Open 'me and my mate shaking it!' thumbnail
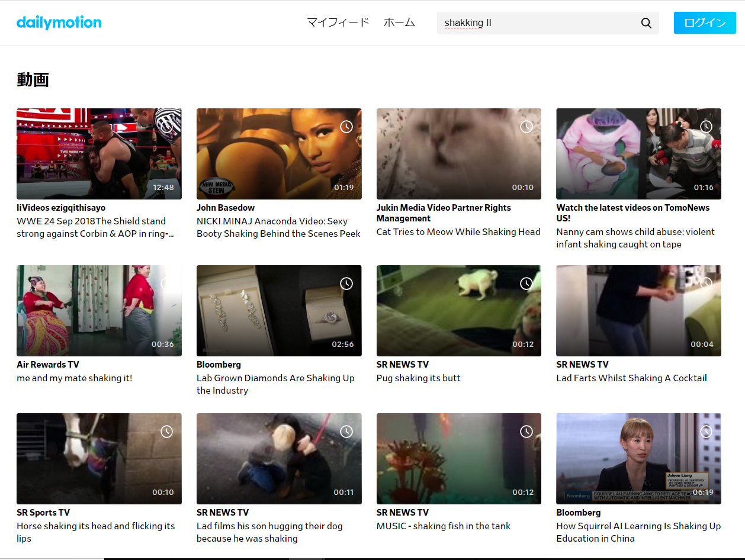 [x=99, y=311]
